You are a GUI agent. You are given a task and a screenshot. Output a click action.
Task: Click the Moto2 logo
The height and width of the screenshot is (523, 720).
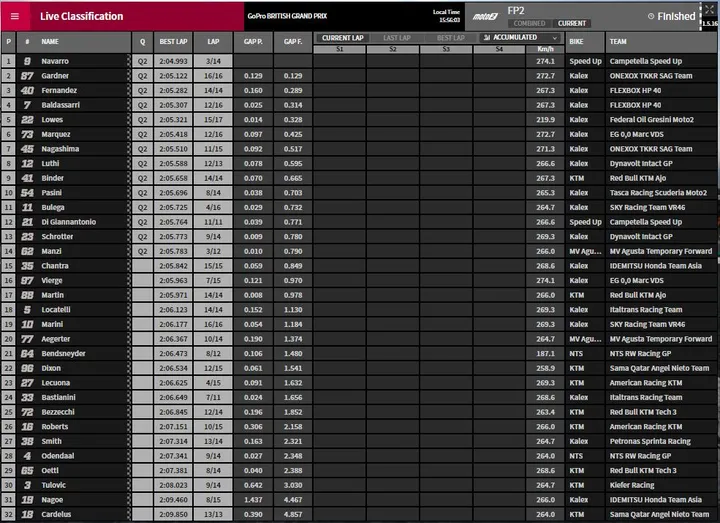(485, 17)
